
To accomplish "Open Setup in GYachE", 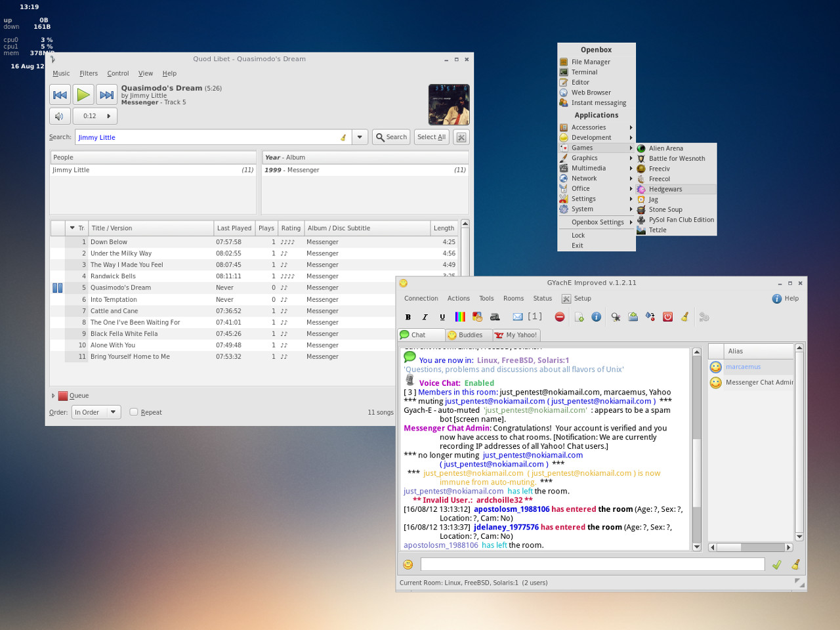I will pos(576,299).
